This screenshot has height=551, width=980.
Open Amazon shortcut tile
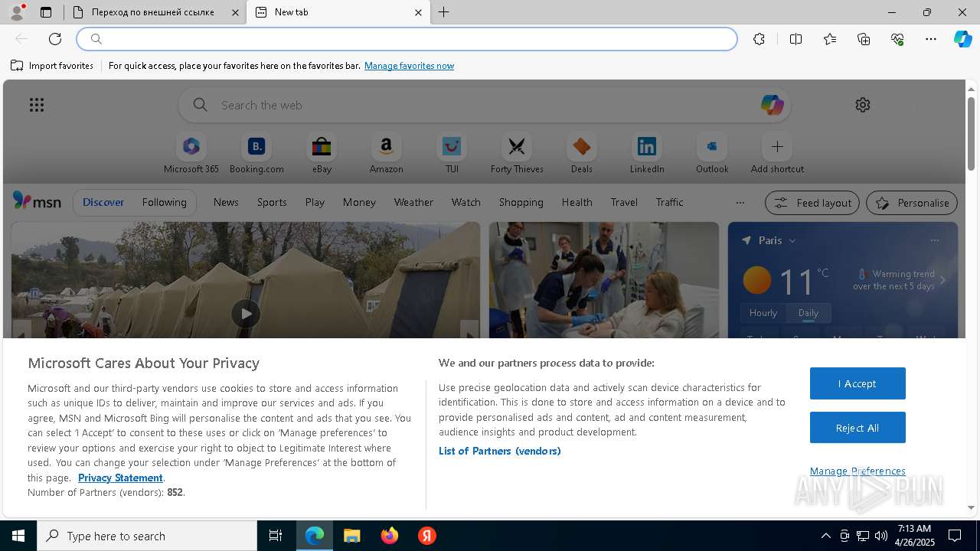point(386,153)
